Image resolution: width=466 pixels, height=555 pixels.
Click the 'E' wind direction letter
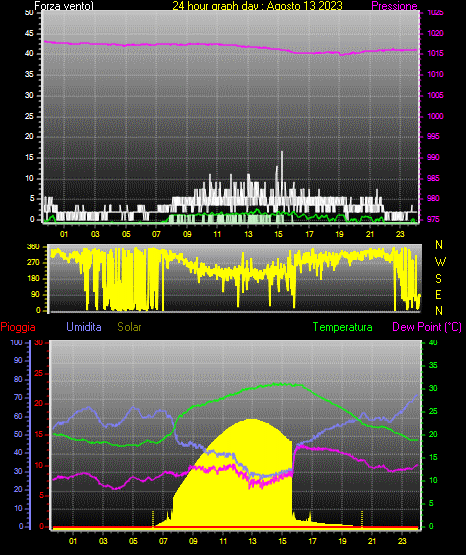coord(438,295)
